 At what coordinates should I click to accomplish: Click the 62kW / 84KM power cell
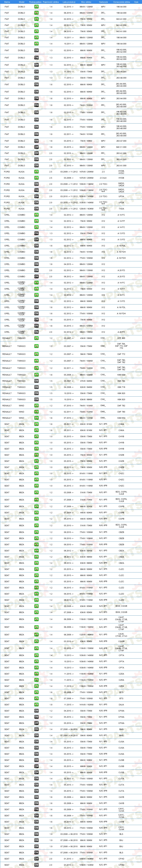(x=86, y=387)
